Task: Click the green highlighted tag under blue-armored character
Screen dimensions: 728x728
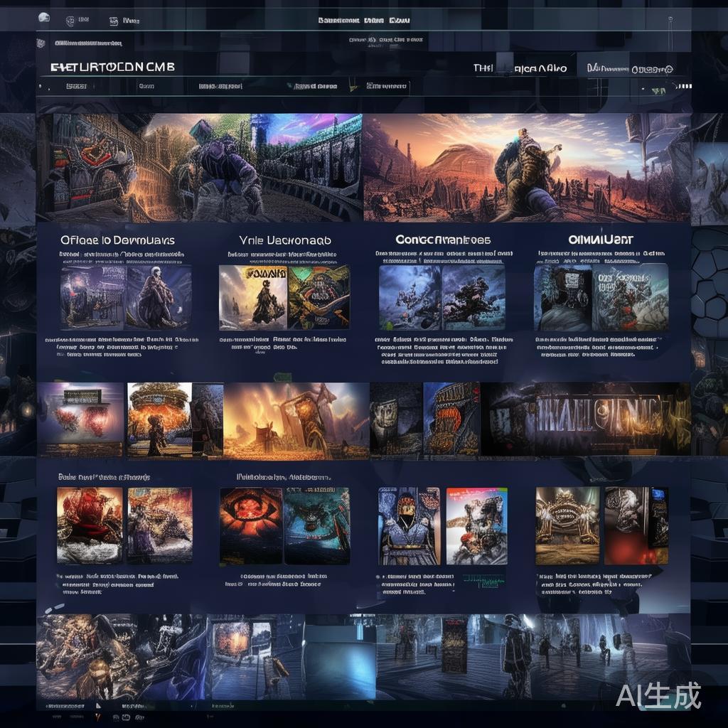Action: click(x=483, y=578)
